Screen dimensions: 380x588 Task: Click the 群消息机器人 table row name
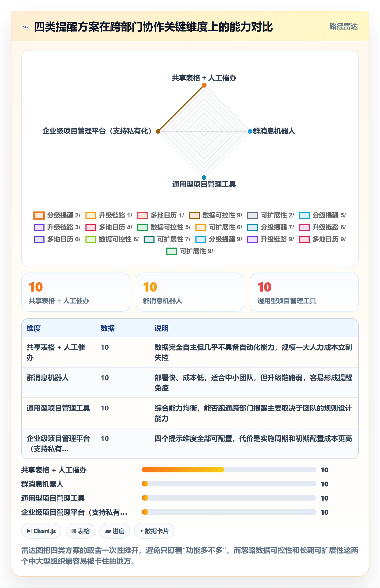tap(48, 378)
